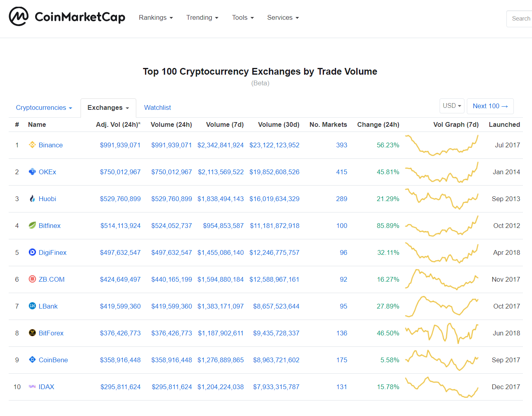Go to Next 100 exchanges

490,106
